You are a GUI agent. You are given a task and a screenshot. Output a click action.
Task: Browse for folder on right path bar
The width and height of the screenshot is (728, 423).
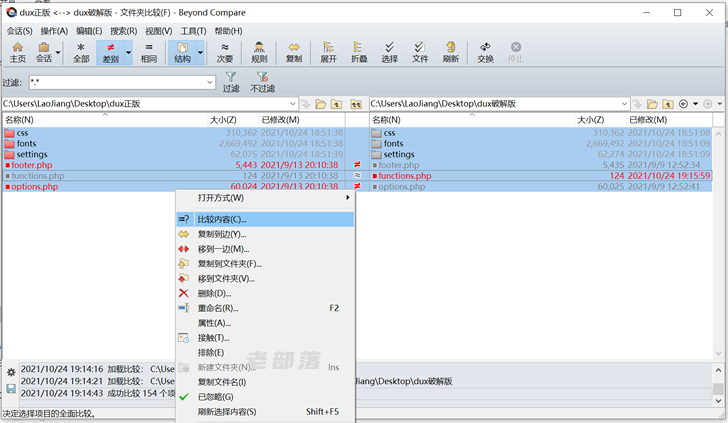point(652,104)
